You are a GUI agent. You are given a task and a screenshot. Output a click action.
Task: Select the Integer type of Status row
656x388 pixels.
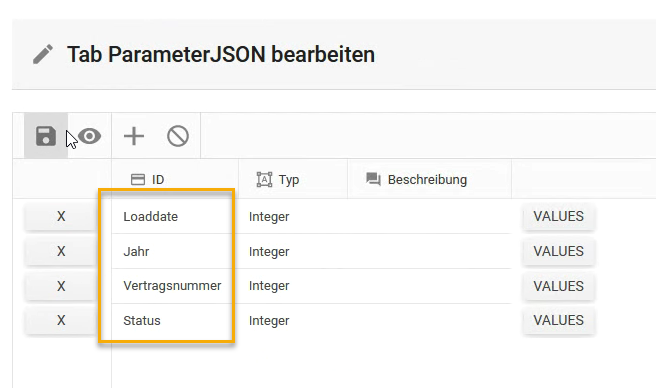pyautogui.click(x=269, y=321)
